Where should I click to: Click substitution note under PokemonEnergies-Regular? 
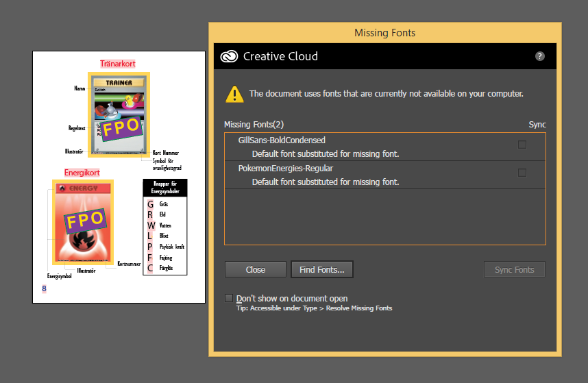point(326,182)
